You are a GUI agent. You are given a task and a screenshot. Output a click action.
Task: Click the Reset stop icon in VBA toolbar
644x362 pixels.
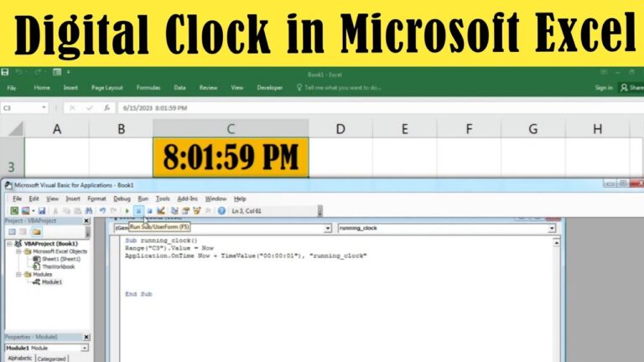coord(149,211)
